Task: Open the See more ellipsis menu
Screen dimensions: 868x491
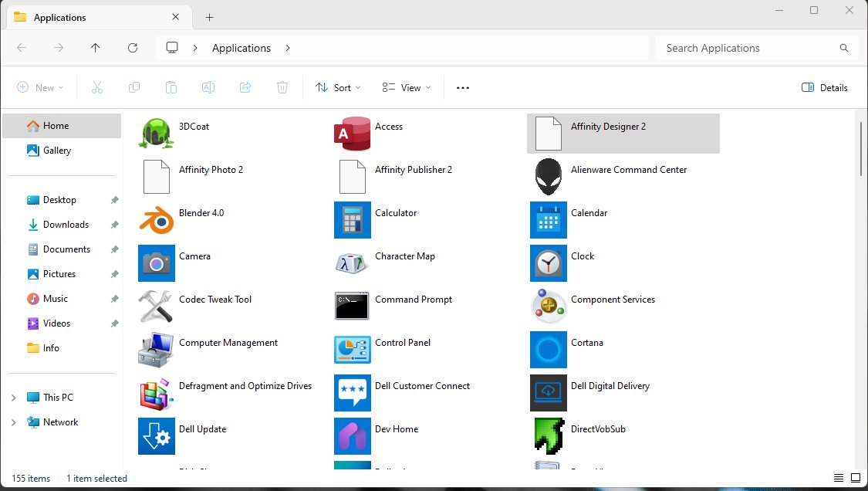Action: click(463, 87)
